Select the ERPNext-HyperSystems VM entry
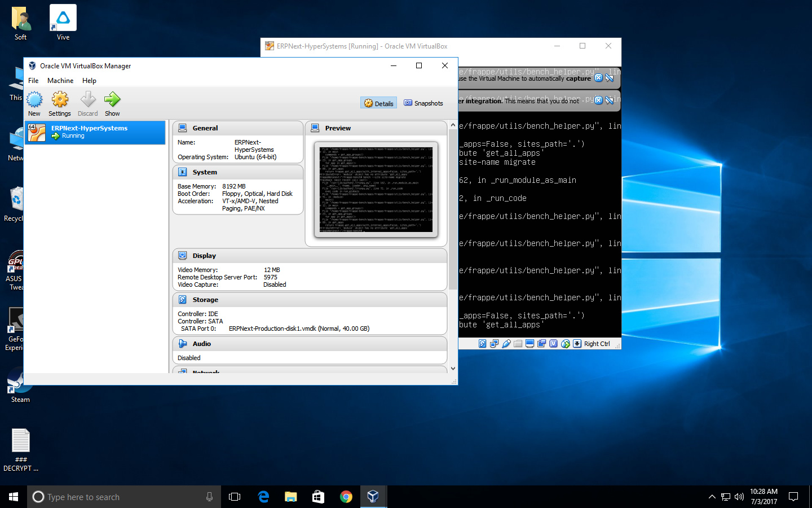Viewport: 812px width, 508px height. pyautogui.click(x=95, y=132)
